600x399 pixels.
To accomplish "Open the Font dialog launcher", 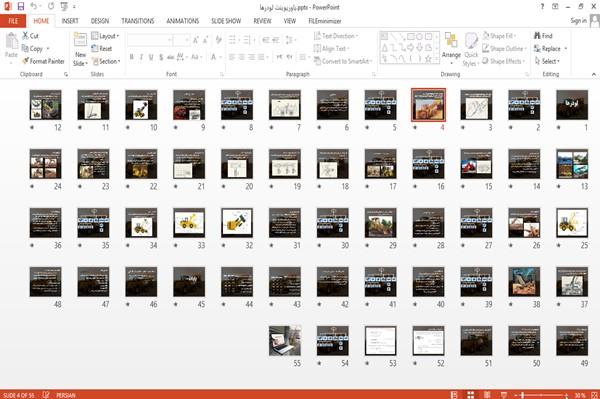I will pyautogui.click(x=222, y=75).
